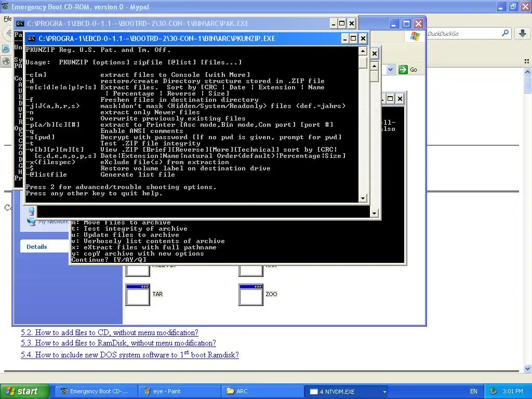Click inside the DuckDuckGo search field
Image resolution: width=532 pixels, height=399 pixels.
(x=463, y=33)
